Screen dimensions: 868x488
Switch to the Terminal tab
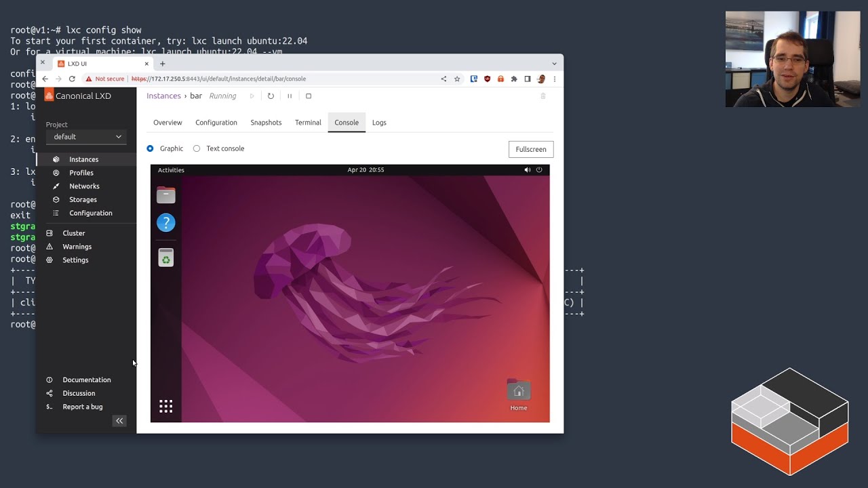[x=308, y=123]
